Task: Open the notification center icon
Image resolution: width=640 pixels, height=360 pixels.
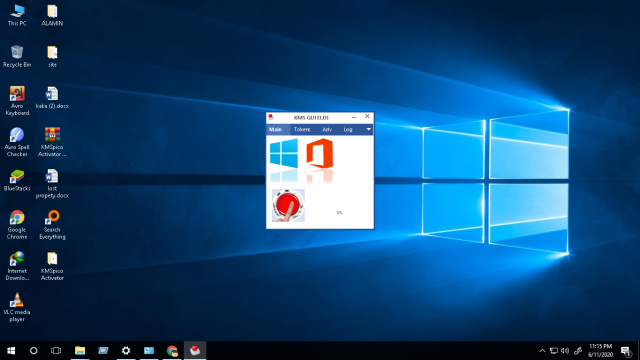Action: [x=626, y=351]
